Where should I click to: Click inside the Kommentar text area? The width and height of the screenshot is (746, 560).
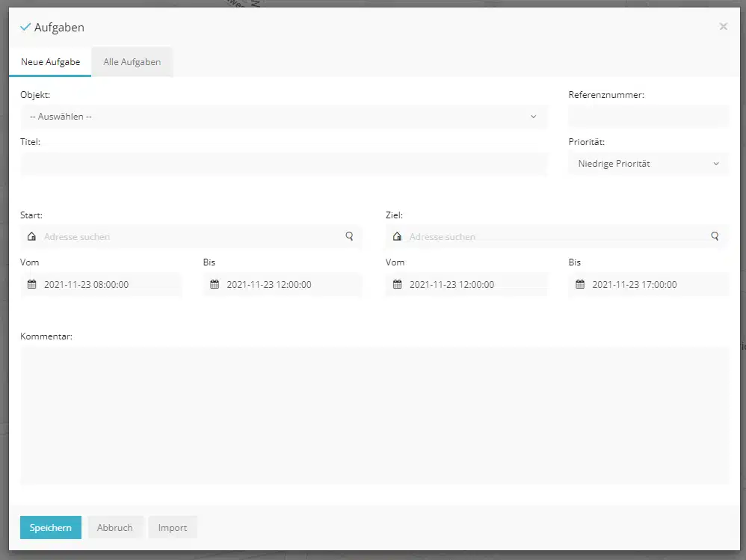pos(374,416)
